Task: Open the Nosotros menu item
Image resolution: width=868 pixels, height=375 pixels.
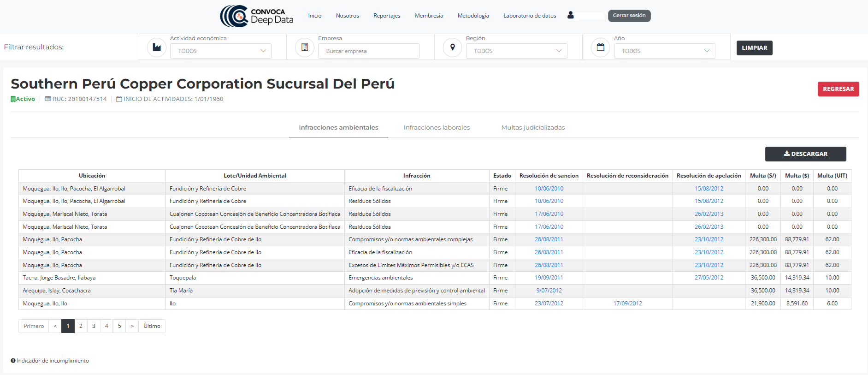Action: coord(348,16)
